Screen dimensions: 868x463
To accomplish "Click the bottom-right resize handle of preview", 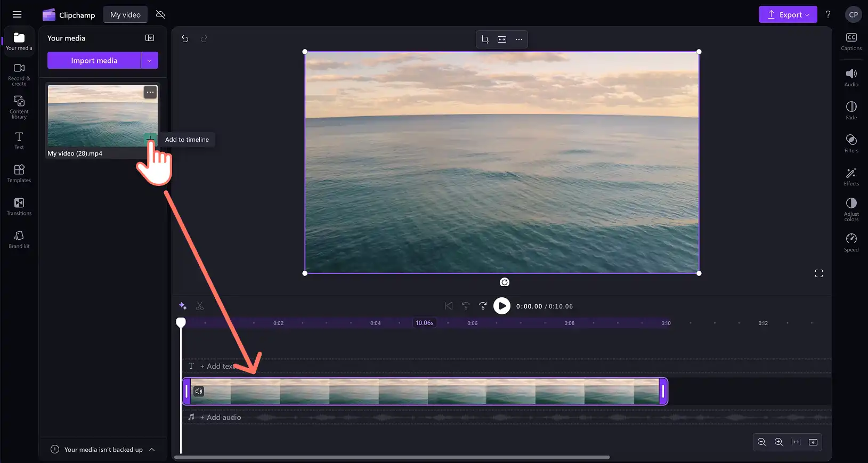I will coord(699,273).
